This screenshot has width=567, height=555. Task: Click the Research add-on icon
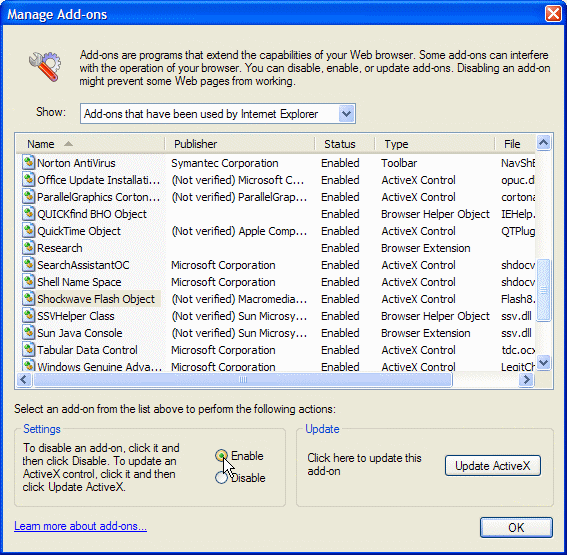pyautogui.click(x=29, y=248)
